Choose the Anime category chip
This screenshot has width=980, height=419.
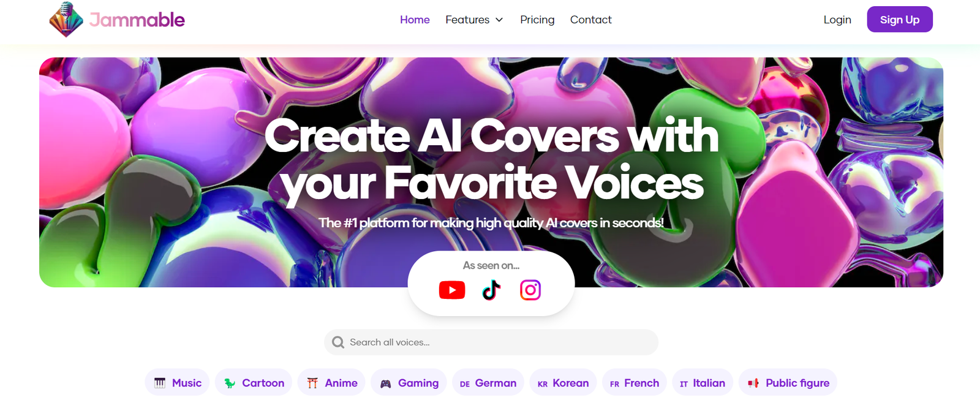click(x=331, y=383)
